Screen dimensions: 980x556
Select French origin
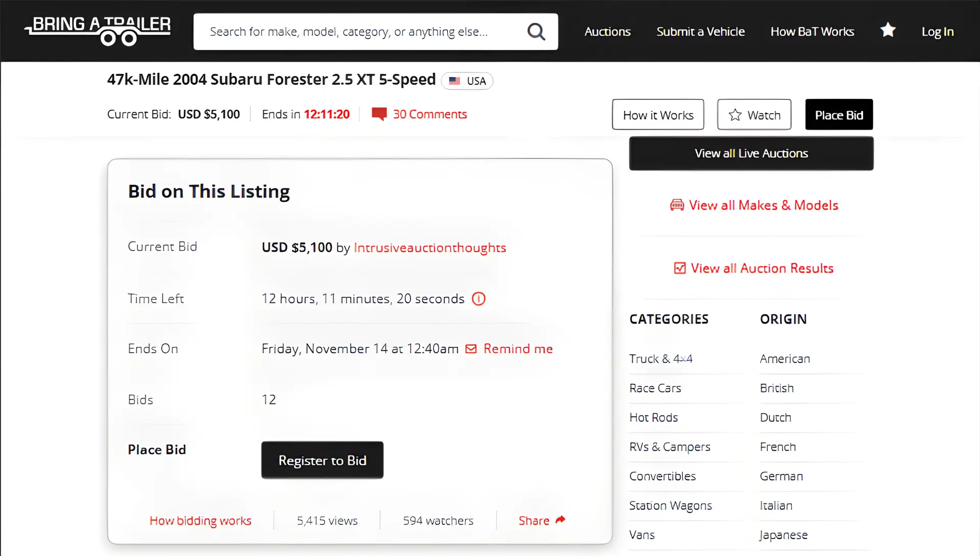click(x=777, y=447)
